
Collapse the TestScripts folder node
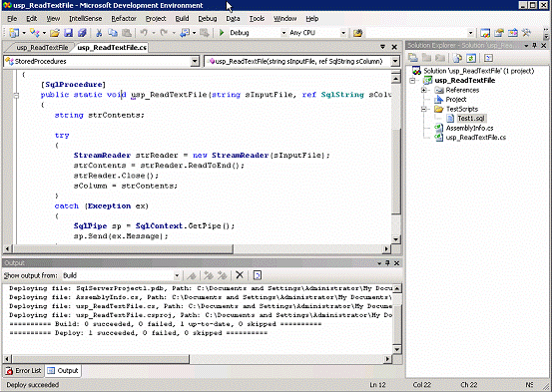click(424, 109)
